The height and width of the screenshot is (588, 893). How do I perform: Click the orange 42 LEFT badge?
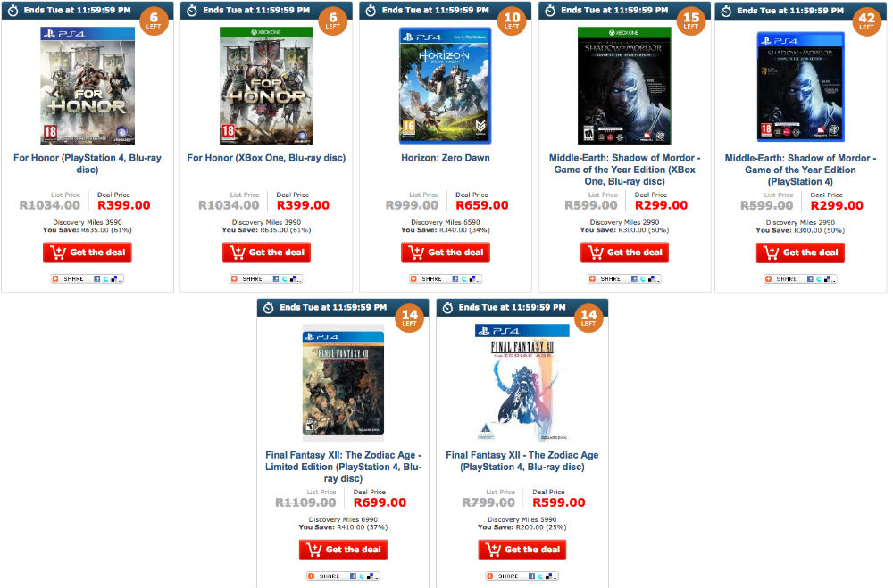pyautogui.click(x=867, y=21)
